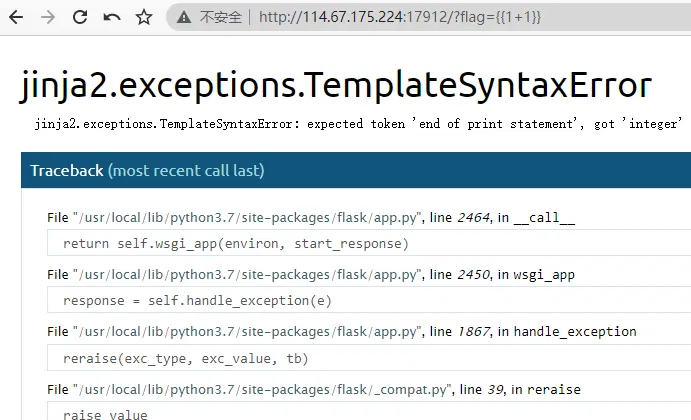Bookmark this page with the star icon

coord(144,17)
